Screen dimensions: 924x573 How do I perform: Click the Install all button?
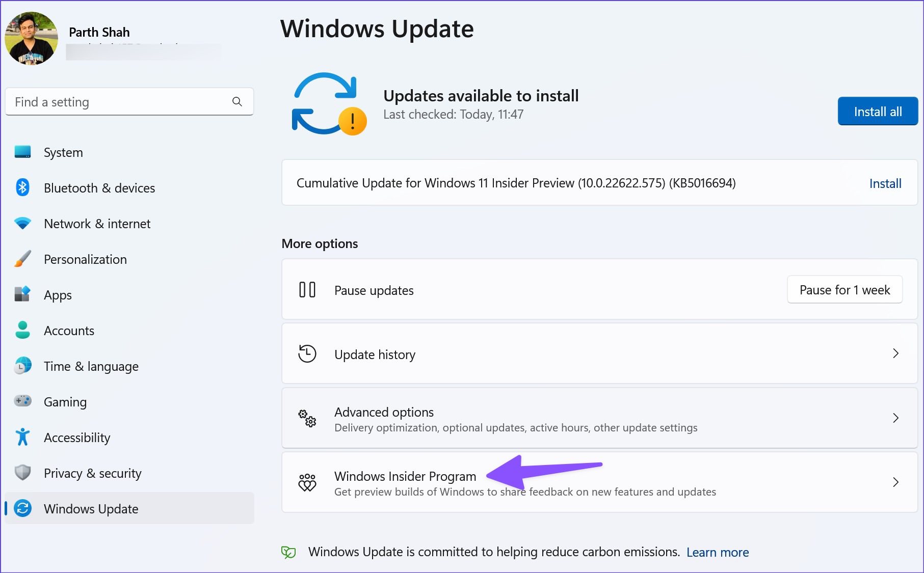click(x=878, y=111)
